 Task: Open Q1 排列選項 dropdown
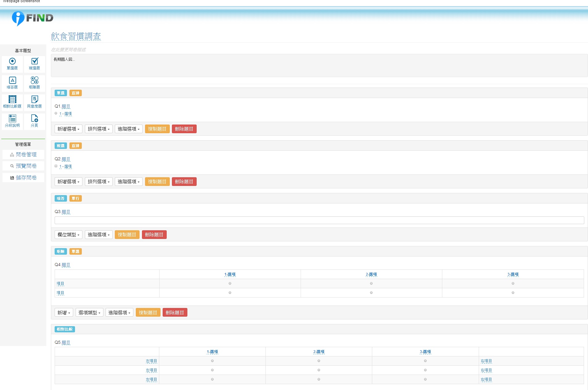pyautogui.click(x=99, y=129)
